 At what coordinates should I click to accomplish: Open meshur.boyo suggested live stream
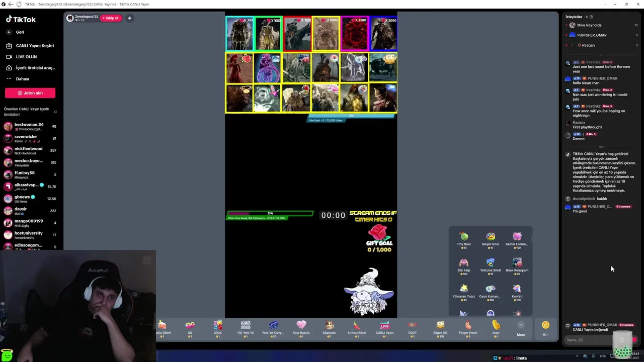(30, 162)
